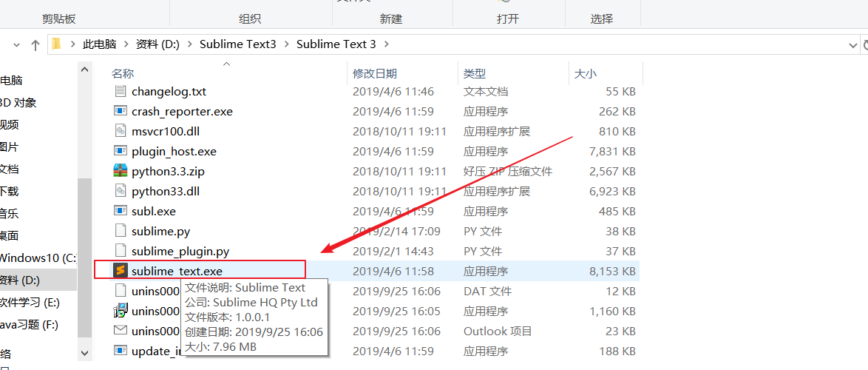Open 剪贴板 ribbon group label
Viewport: 868px width, 370px height.
(58, 18)
